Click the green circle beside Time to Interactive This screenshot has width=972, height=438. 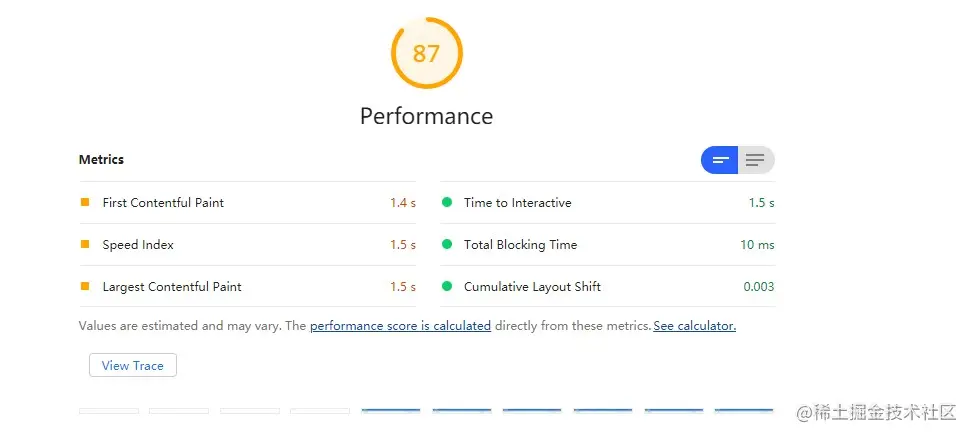pos(447,202)
